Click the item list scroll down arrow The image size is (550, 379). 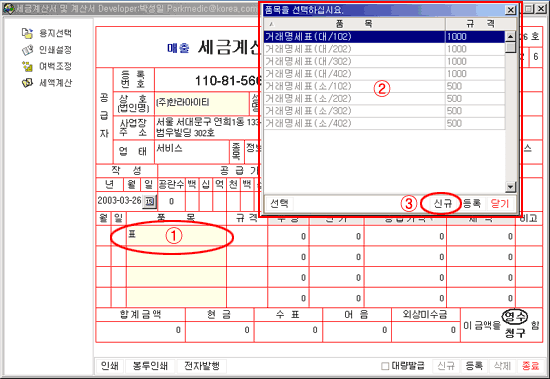pyautogui.click(x=510, y=187)
